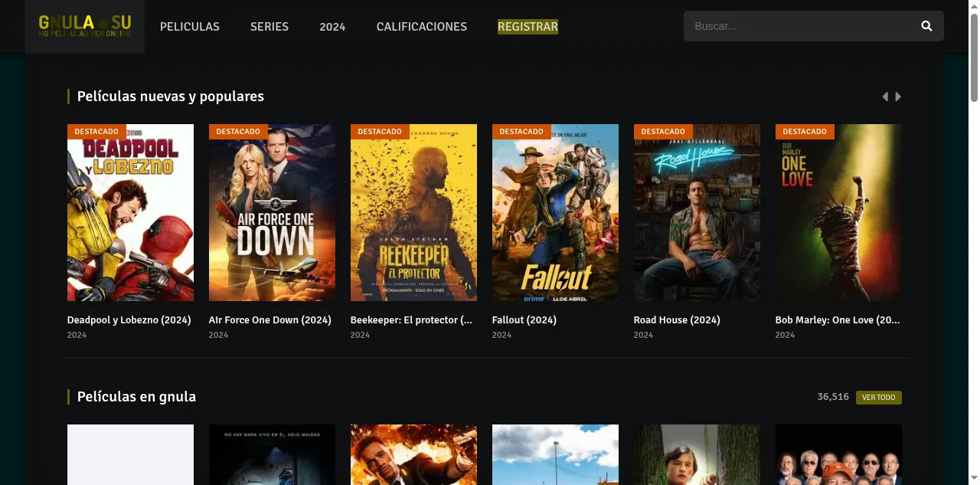Open the group of older men poster
Viewport: 980px width, 485px height.
coord(838,455)
